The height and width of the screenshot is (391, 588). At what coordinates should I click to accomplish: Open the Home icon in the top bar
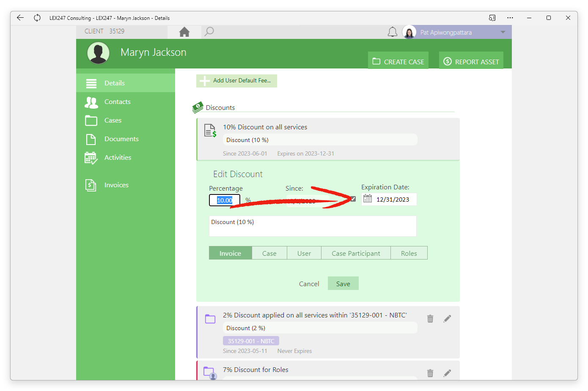[184, 32]
